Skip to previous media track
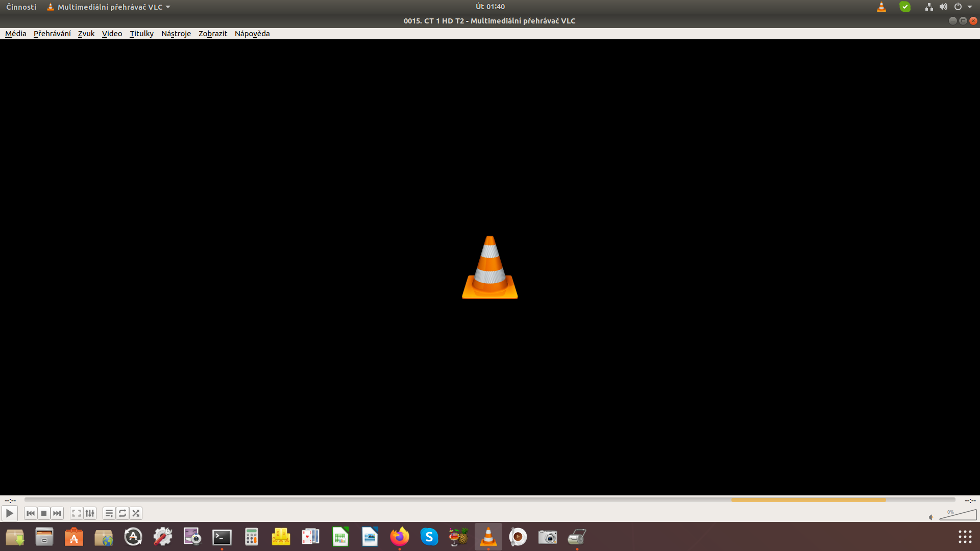The image size is (980, 551). pyautogui.click(x=31, y=513)
